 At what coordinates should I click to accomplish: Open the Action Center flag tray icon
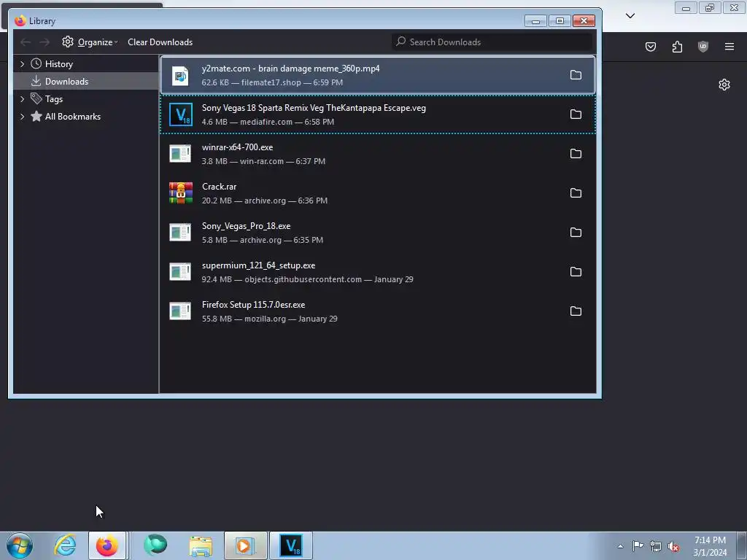[x=638, y=546]
